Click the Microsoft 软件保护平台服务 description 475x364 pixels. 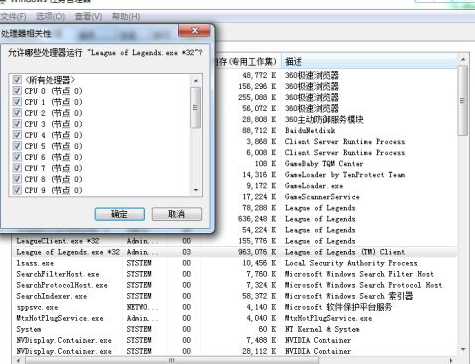[338, 307]
